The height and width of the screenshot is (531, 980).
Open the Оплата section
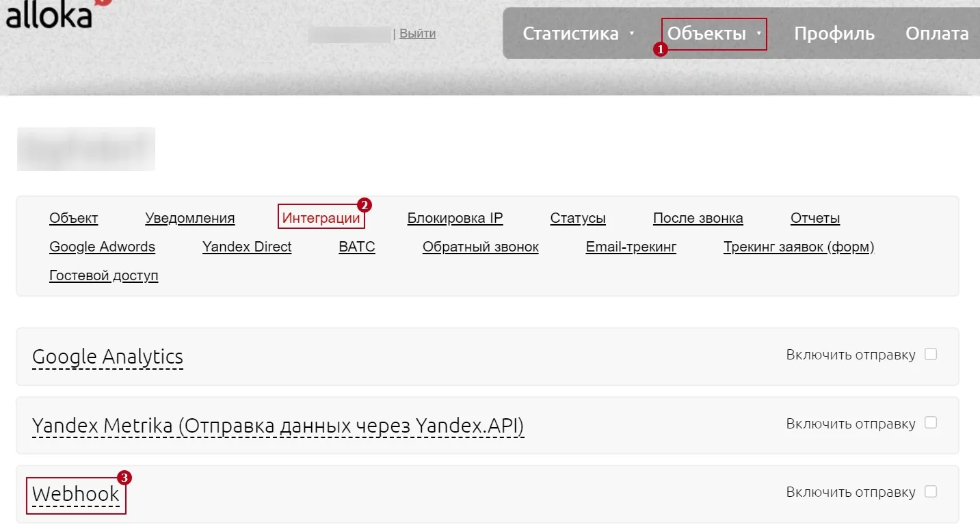click(937, 33)
